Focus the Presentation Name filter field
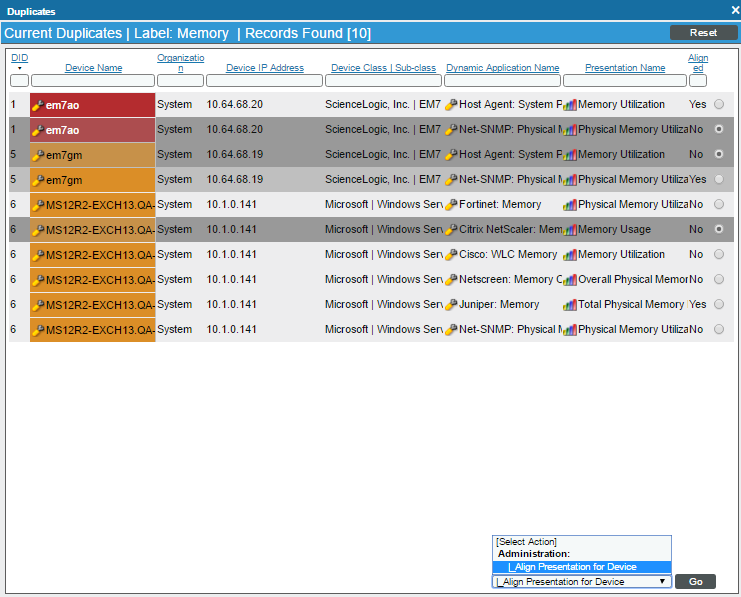This screenshot has height=597, width=741. tap(625, 80)
